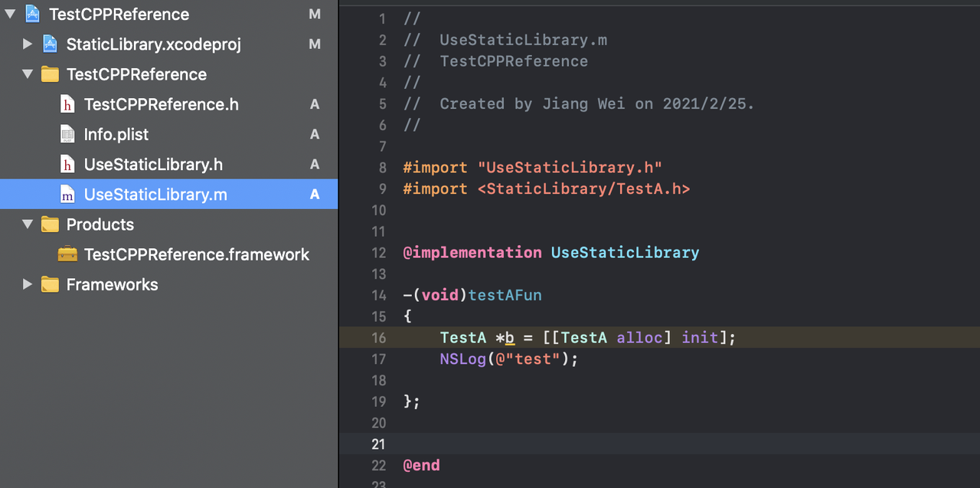Viewport: 980px width, 488px height.
Task: Click the @end keyword
Action: 421,465
